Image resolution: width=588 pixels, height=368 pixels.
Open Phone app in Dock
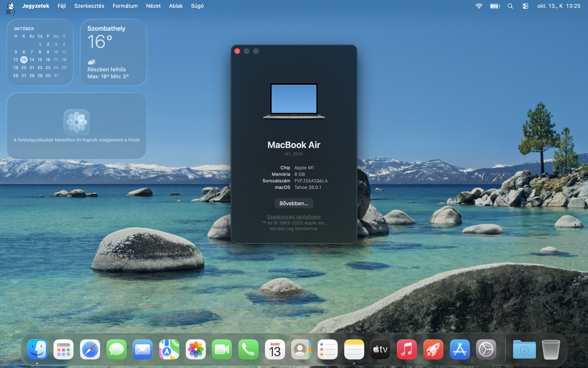(x=248, y=349)
